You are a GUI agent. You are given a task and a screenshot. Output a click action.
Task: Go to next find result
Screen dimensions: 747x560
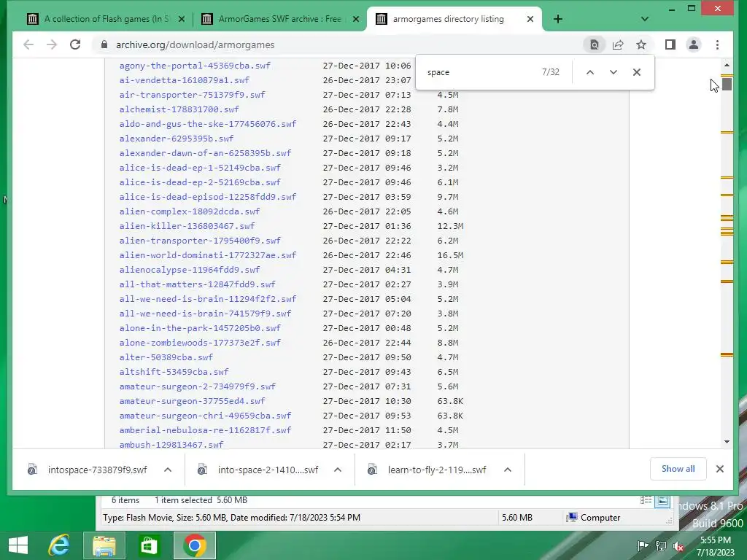point(613,72)
